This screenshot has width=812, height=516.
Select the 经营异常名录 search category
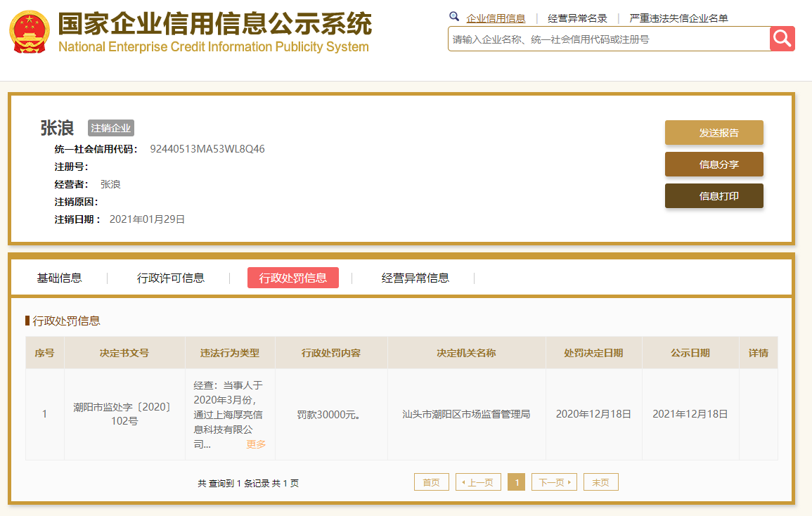[577, 19]
